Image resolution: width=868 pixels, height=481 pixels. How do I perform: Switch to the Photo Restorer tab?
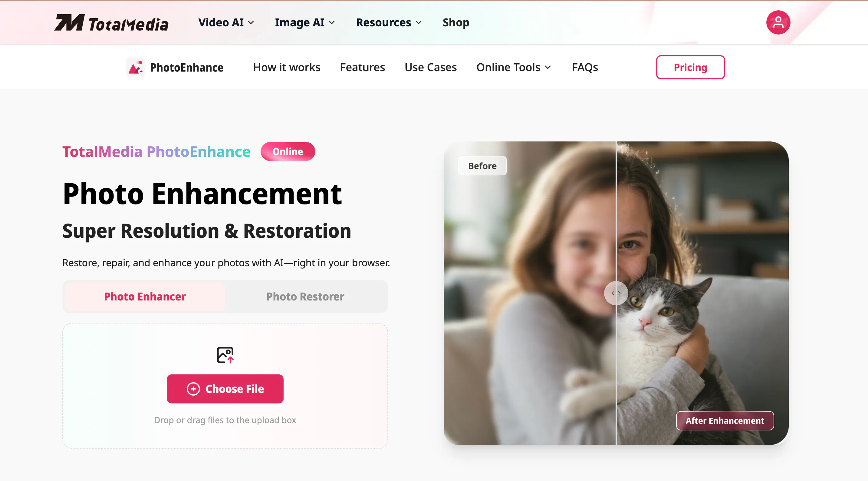(x=305, y=296)
